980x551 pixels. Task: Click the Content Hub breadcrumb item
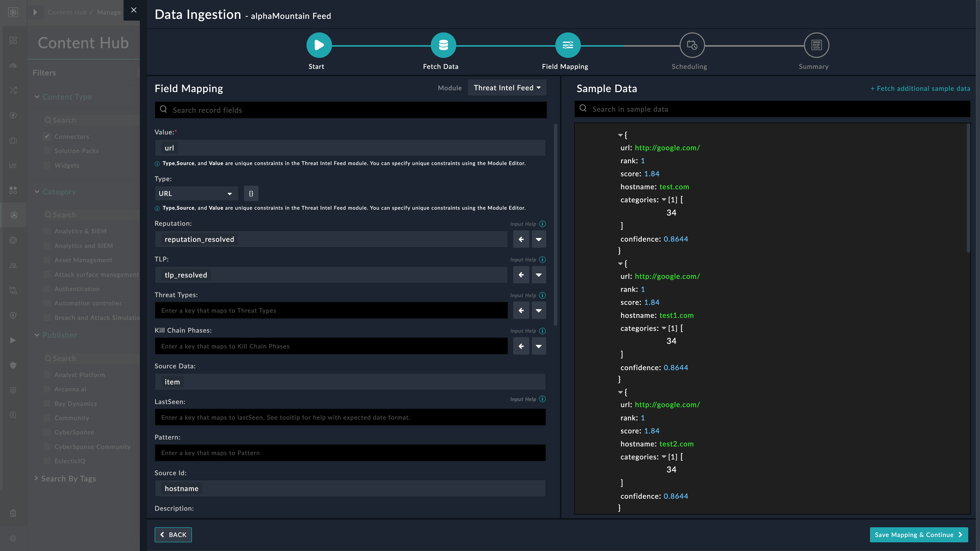click(67, 12)
